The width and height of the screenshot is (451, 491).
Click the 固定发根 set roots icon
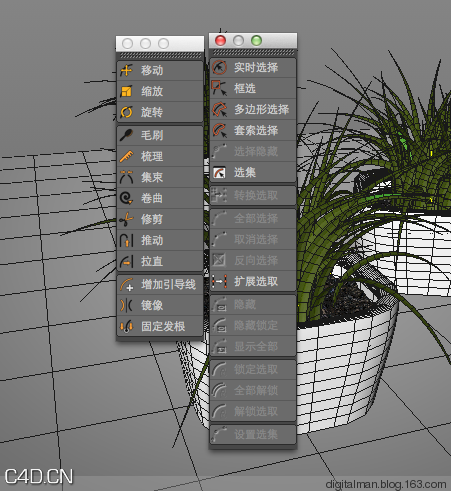pos(126,326)
